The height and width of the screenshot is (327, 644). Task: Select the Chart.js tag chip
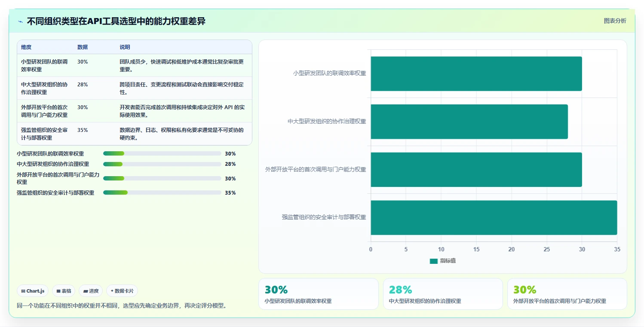tap(33, 291)
